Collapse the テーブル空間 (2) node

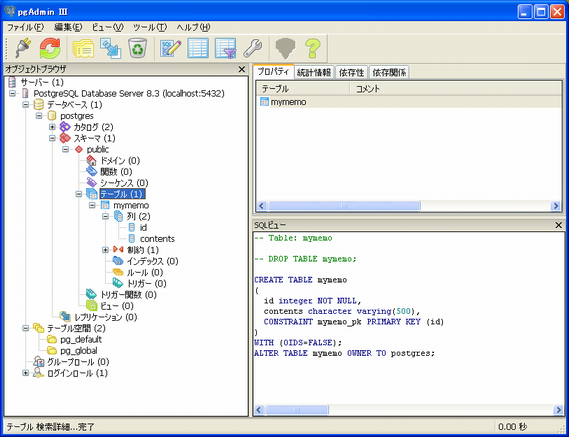click(25, 328)
